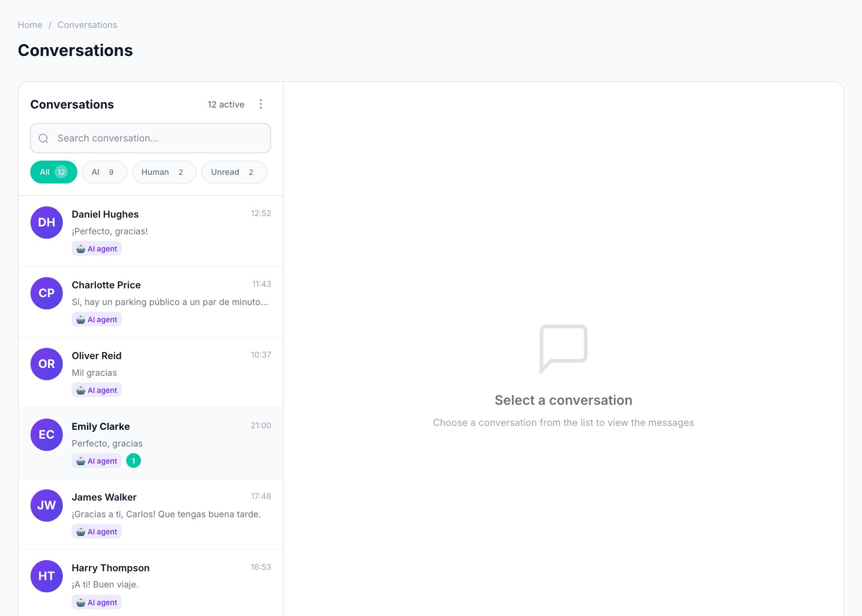Click the 'Select a conversation' heading
Viewport: 862px width, 616px height.
(x=563, y=400)
